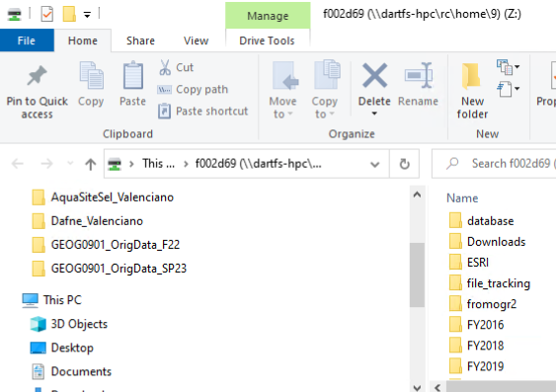Click Paste shortcut in the ribbon
556x392 pixels.
202,111
